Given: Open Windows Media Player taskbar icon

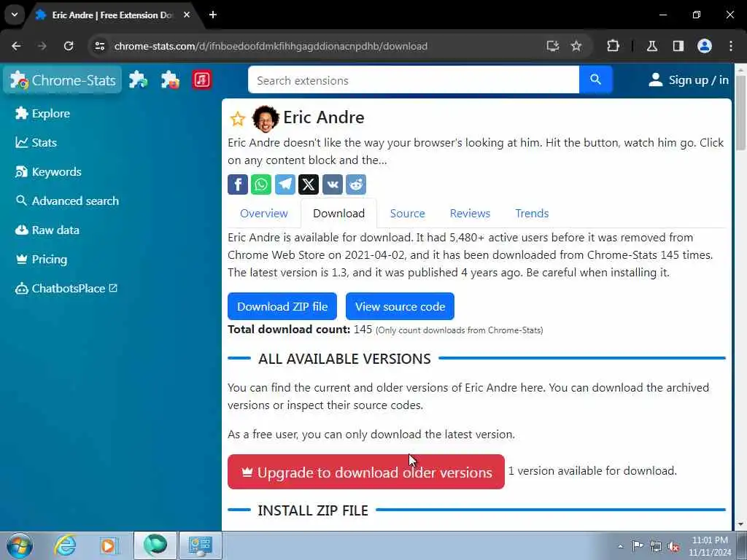Looking at the screenshot, I should (x=109, y=545).
